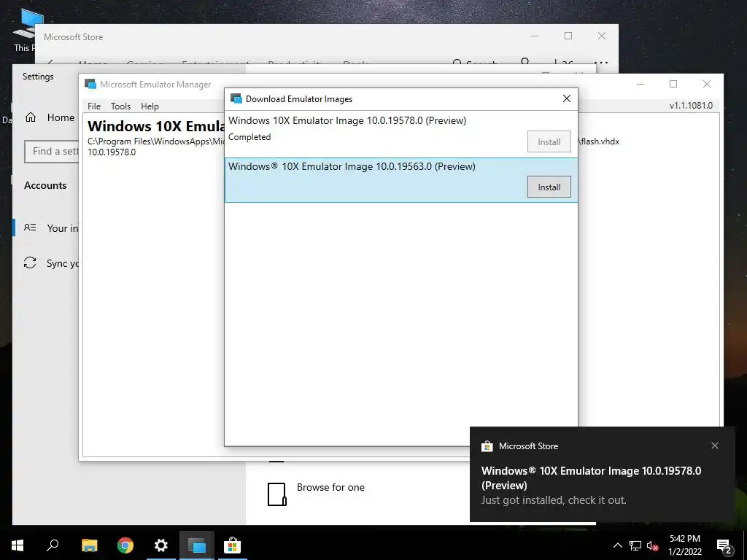The width and height of the screenshot is (747, 560).
Task: Launch Google Chrome from taskbar
Action: click(125, 545)
